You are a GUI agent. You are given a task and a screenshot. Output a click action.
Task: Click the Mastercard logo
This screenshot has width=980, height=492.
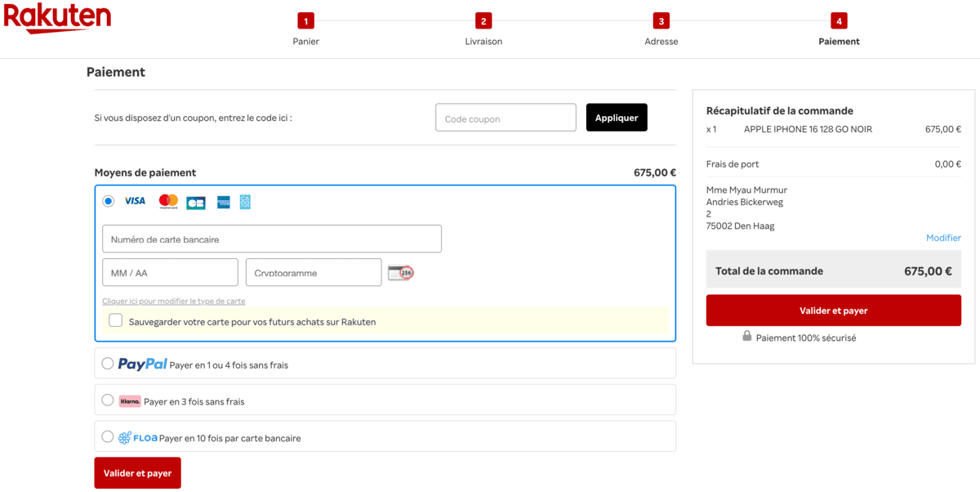168,201
